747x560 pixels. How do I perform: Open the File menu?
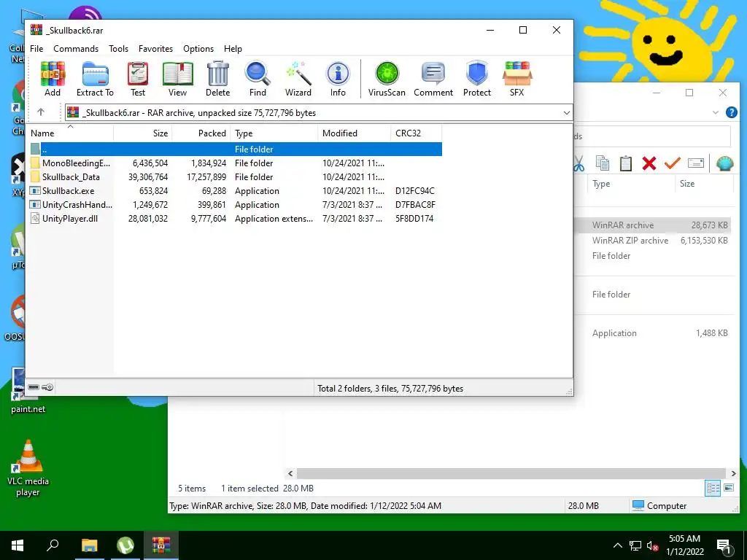click(36, 49)
